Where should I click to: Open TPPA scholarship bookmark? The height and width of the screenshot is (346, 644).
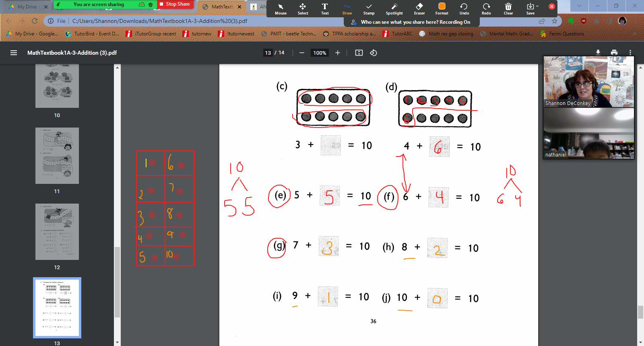(349, 34)
